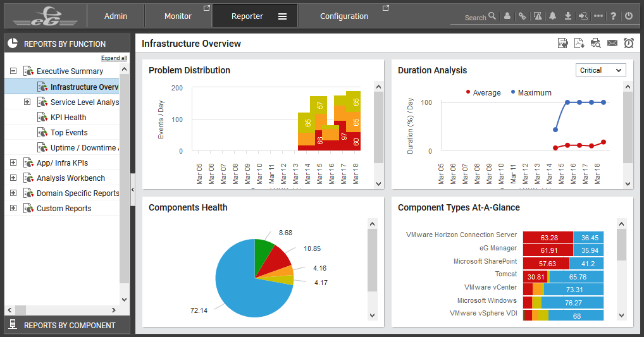Expand the Service Level Analysis node
Screen dimensions: 644x337
[27, 102]
